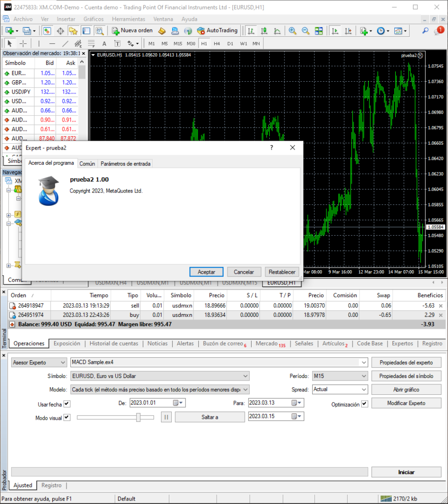Zoom in on the chart

click(x=292, y=31)
